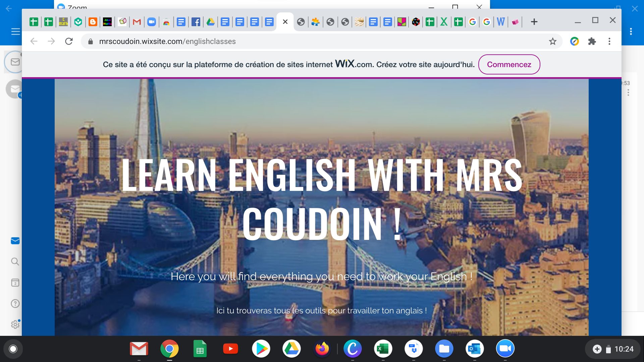Open the Gmail bookmark on the bookmarks bar
This screenshot has height=362, width=644.
[136, 21]
